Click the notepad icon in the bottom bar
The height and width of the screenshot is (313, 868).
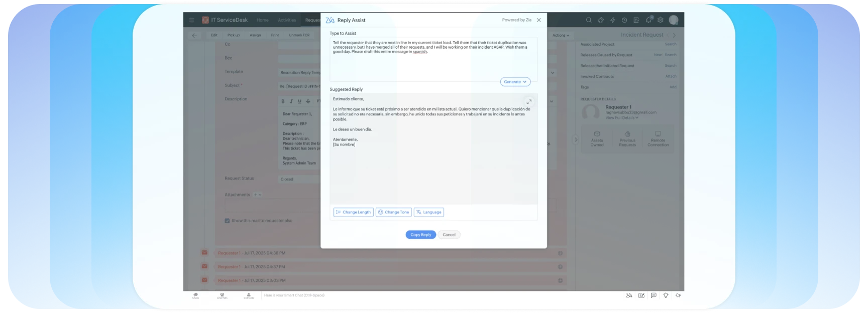point(641,295)
